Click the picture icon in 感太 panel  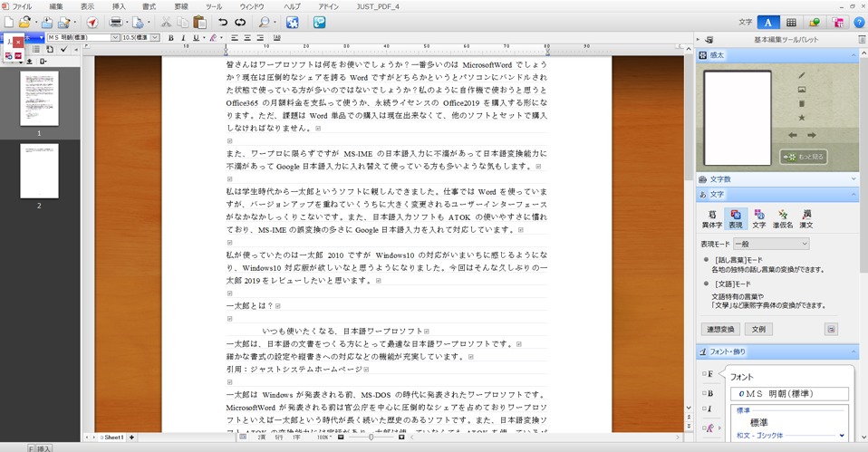(802, 90)
